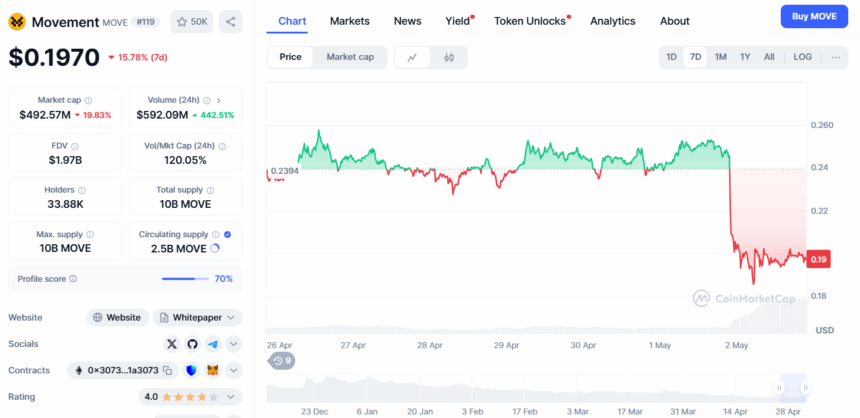Expand the Rating dropdown
The width and height of the screenshot is (860, 418).
pyautogui.click(x=234, y=397)
